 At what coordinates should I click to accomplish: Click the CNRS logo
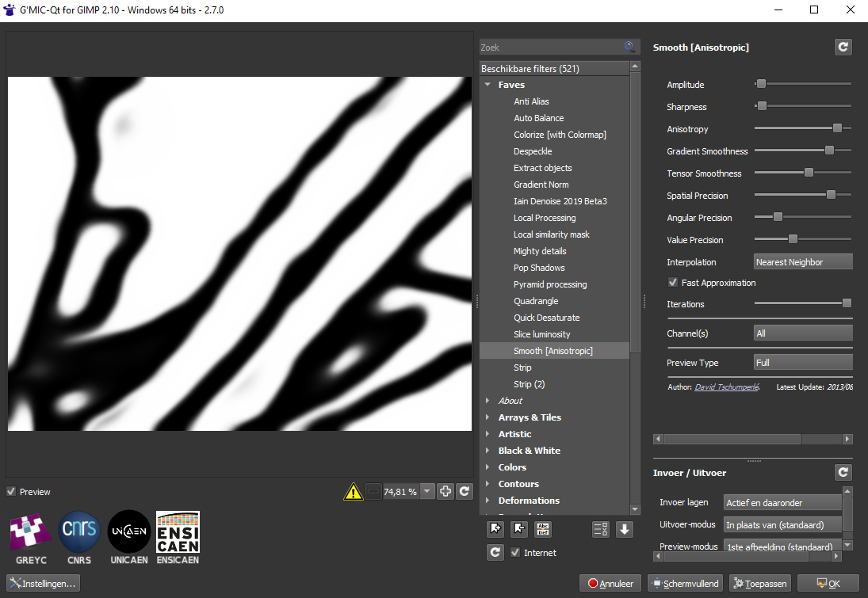coord(79,539)
